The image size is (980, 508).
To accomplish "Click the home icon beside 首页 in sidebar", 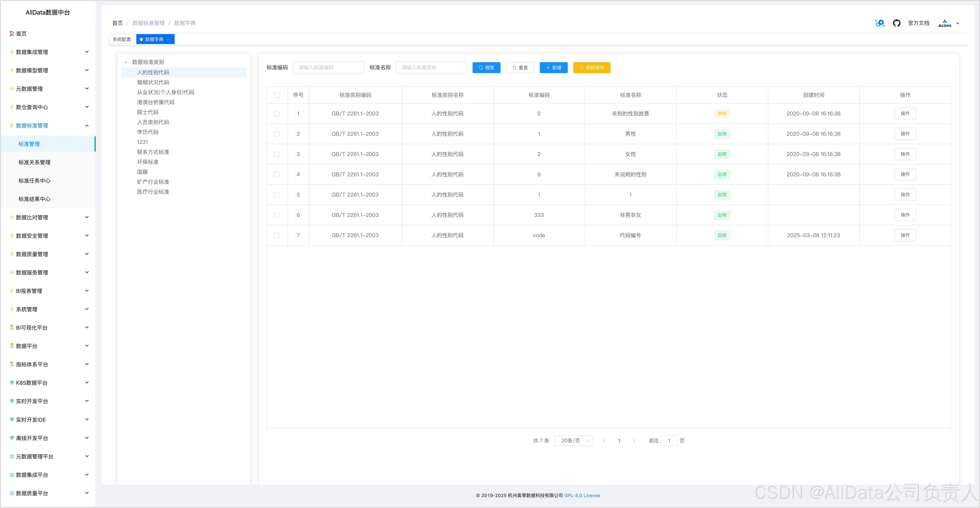I will tap(12, 33).
